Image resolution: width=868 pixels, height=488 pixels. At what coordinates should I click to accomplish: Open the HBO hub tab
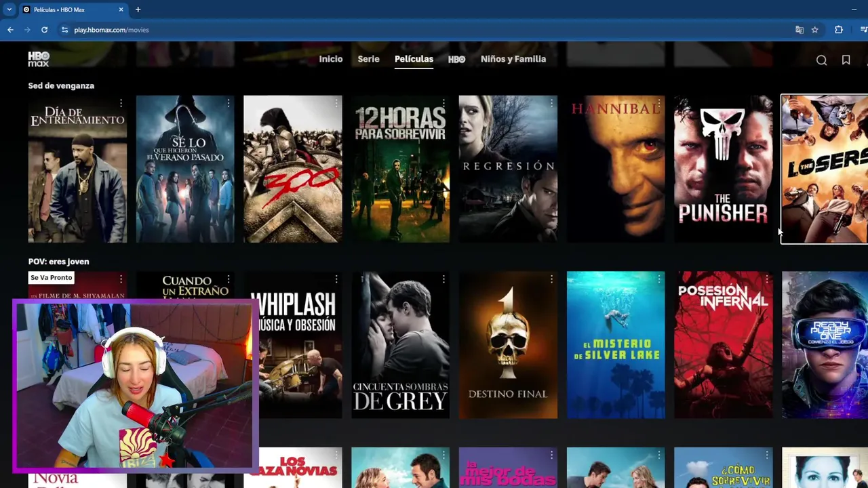point(456,60)
